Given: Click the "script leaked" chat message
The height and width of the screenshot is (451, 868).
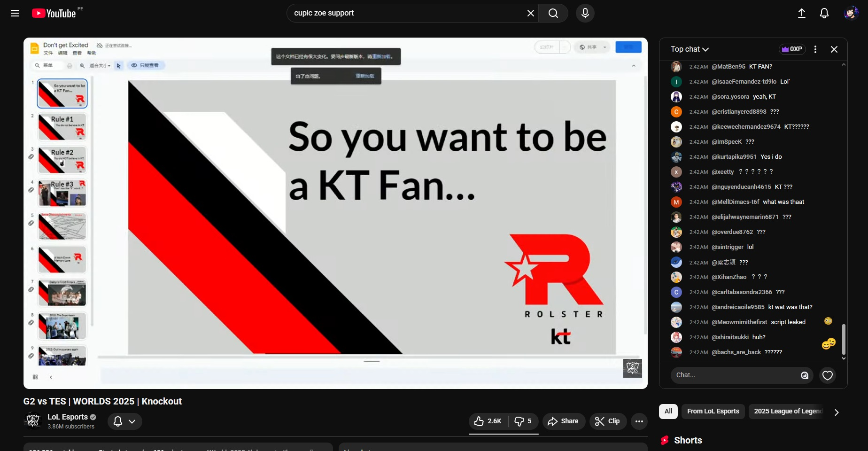Looking at the screenshot, I should pos(788,322).
